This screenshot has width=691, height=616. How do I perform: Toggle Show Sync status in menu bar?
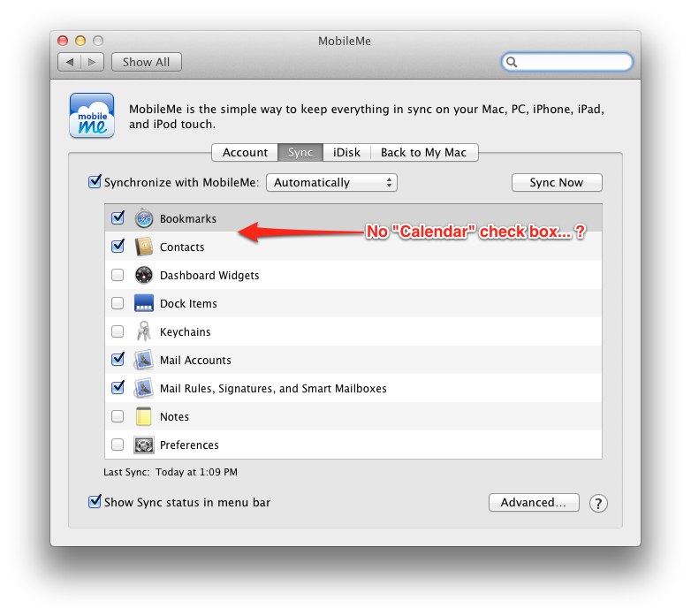(95, 501)
